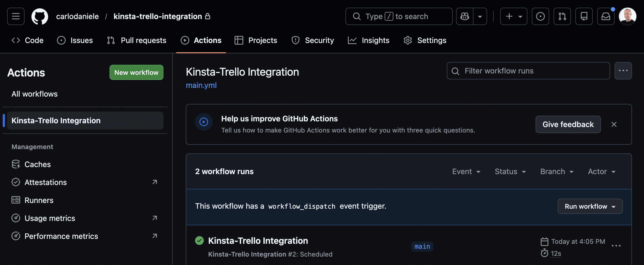Open the Run workflow dropdown
The height and width of the screenshot is (265, 644).
click(x=590, y=206)
